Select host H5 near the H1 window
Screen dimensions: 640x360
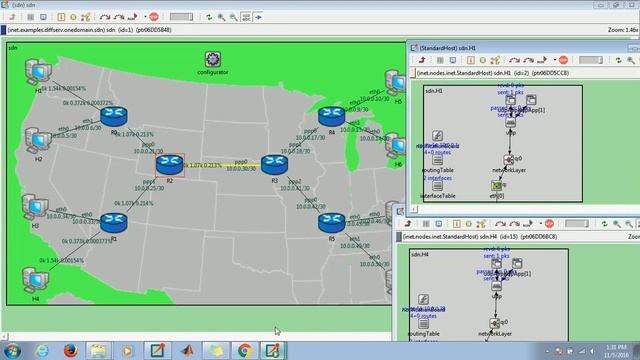click(395, 83)
